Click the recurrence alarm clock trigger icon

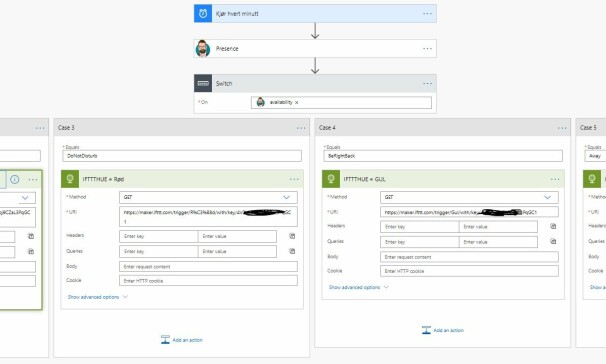(x=203, y=14)
